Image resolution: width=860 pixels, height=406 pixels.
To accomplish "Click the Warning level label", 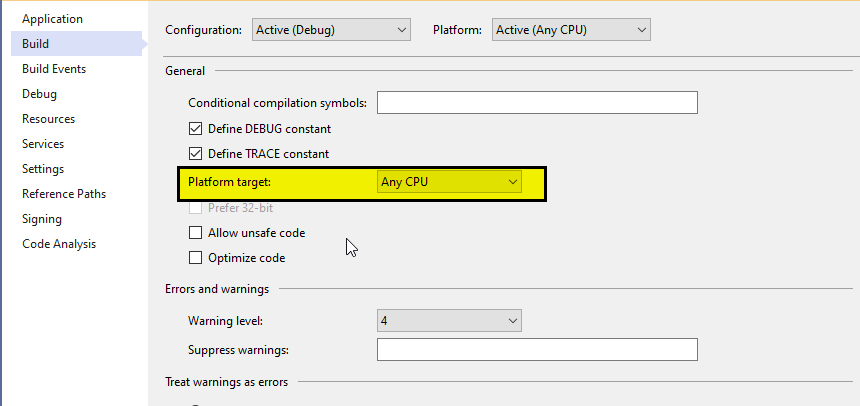I will click(225, 321).
